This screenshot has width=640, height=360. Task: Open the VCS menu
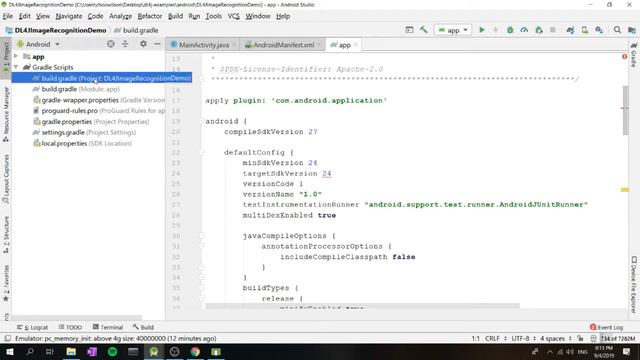(x=233, y=16)
